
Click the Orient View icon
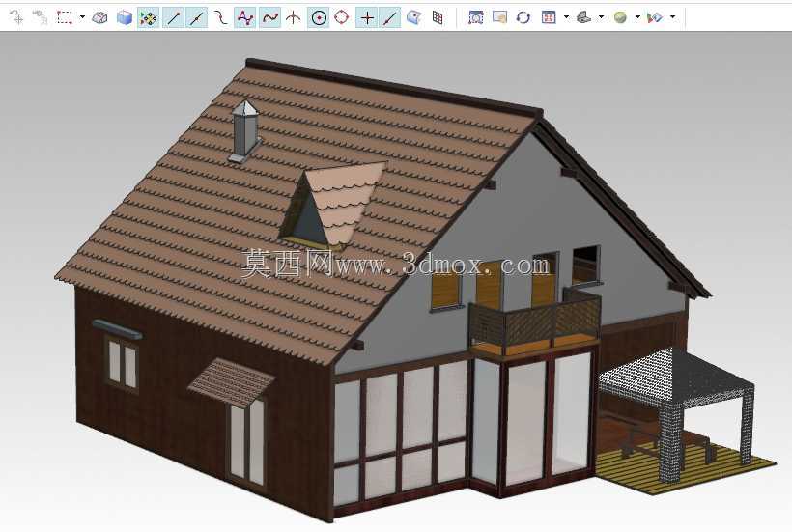(584, 17)
